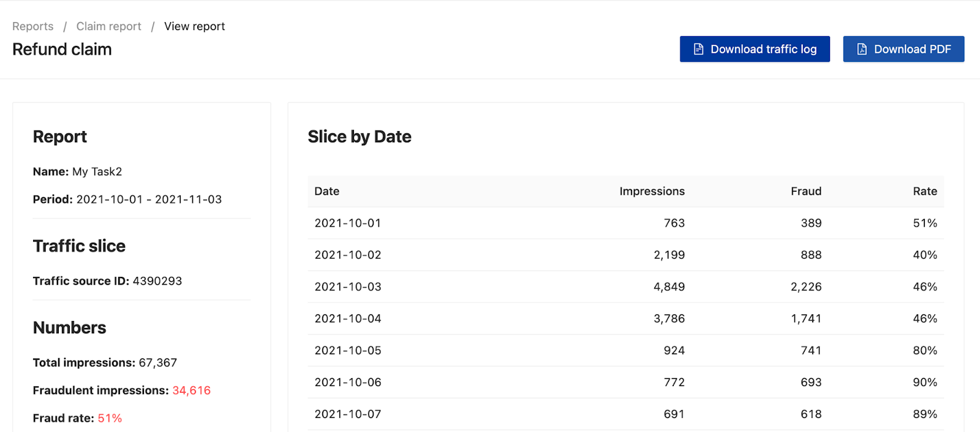Click the Rate column header
The height and width of the screenshot is (432, 980).
[924, 191]
